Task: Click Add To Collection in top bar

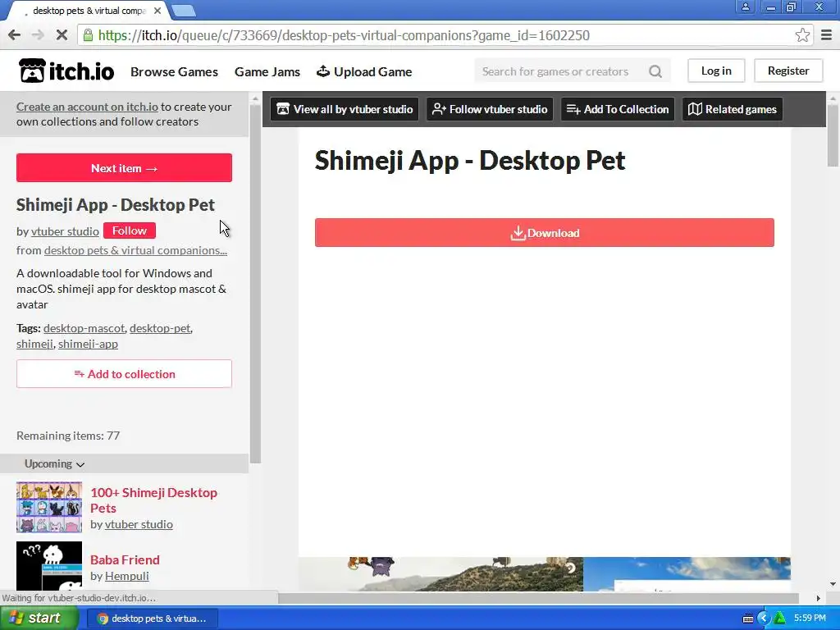Action: (618, 109)
